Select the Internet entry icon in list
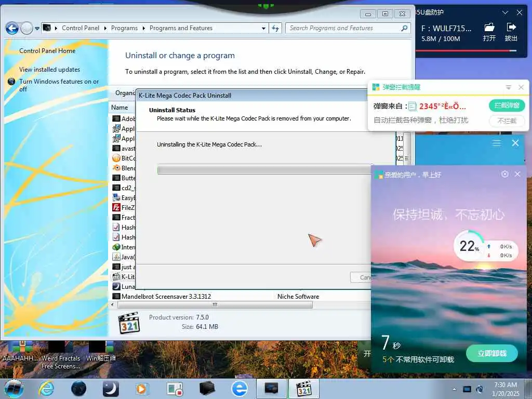 pyautogui.click(x=116, y=247)
